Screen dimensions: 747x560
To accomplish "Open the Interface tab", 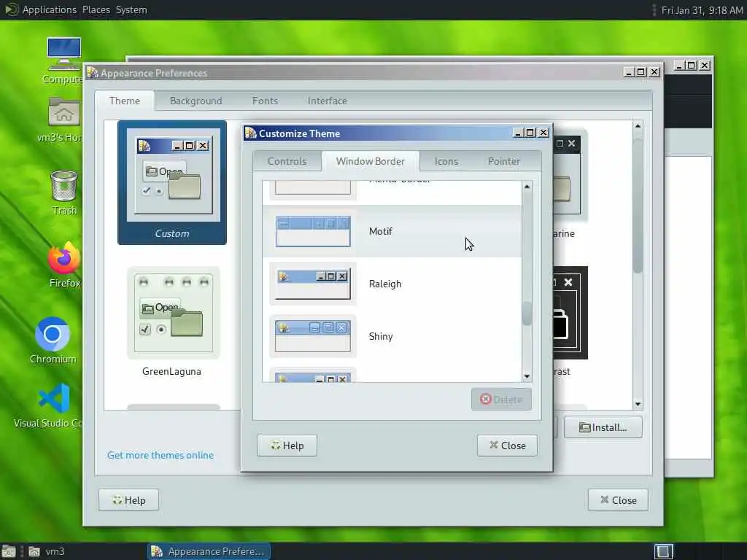I will click(x=328, y=101).
